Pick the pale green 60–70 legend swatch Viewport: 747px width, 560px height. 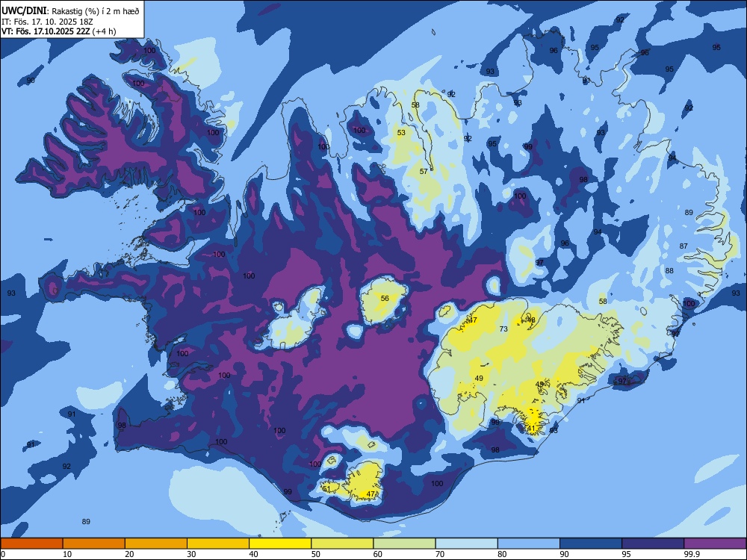[404, 544]
